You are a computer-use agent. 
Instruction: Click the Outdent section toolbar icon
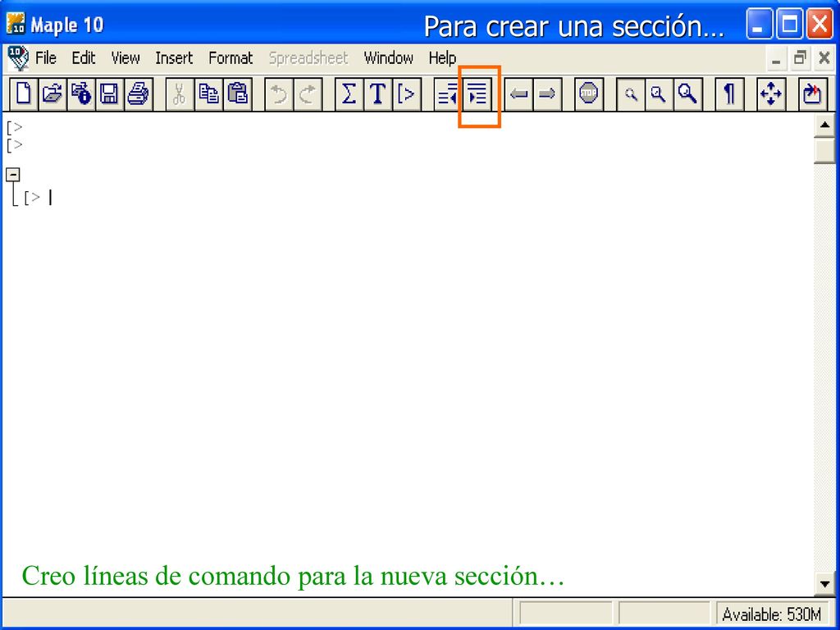pos(447,94)
